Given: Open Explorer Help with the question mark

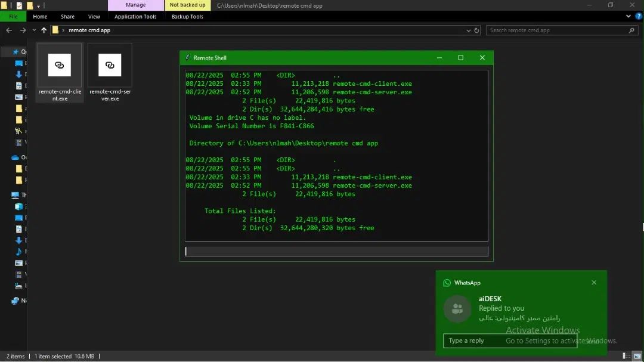Looking at the screenshot, I should pos(639,17).
